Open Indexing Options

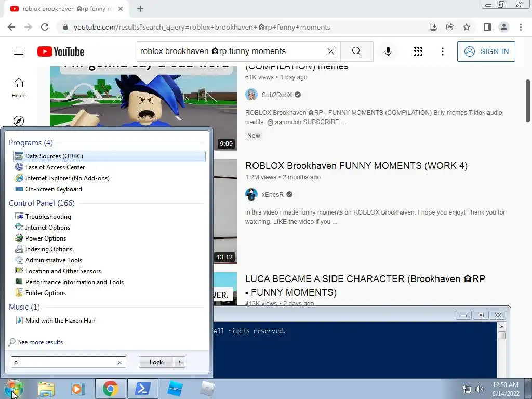(109, 249)
